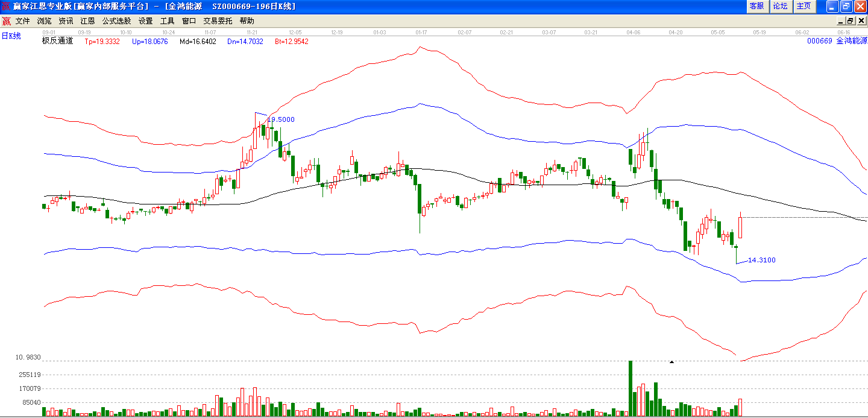The width and height of the screenshot is (868, 418).
Task: Open the 窗口 menu
Action: pyautogui.click(x=189, y=21)
